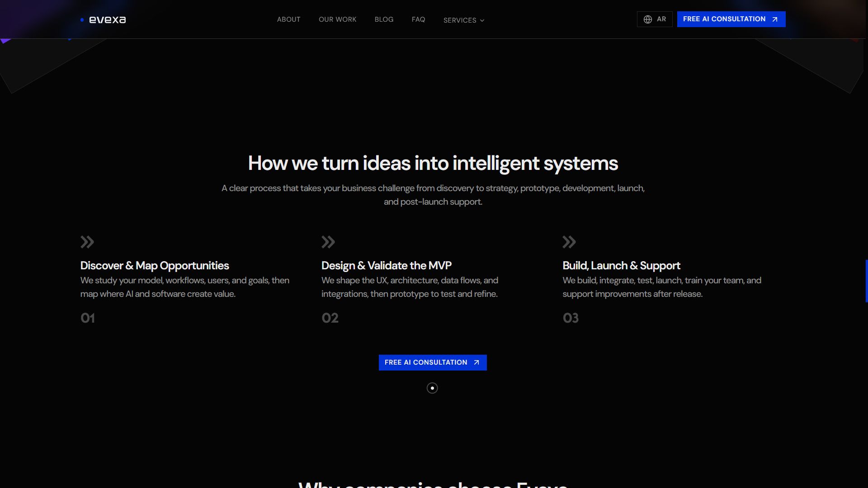Click the blue dot beside Evexa wordmark
Image resolution: width=868 pixels, height=488 pixels.
[x=82, y=20]
